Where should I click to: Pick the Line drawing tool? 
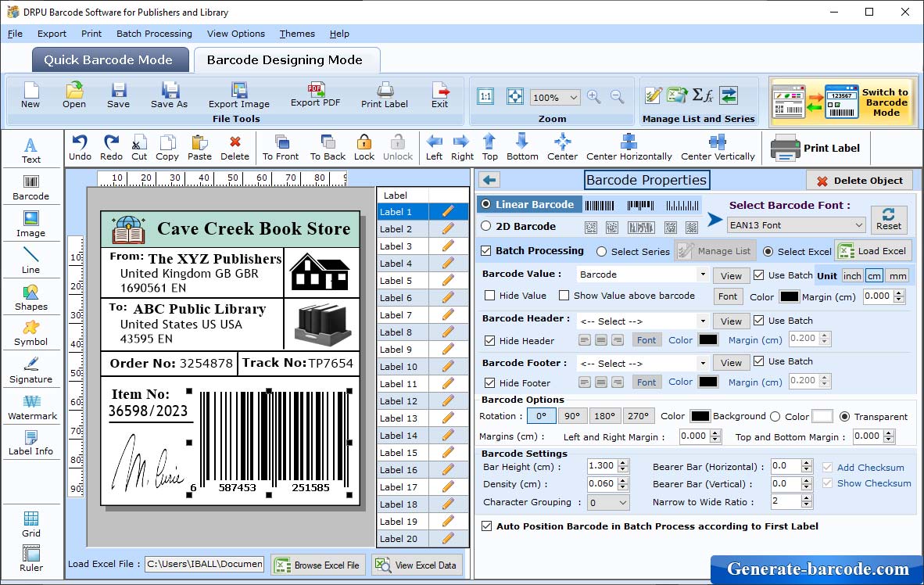click(x=30, y=260)
